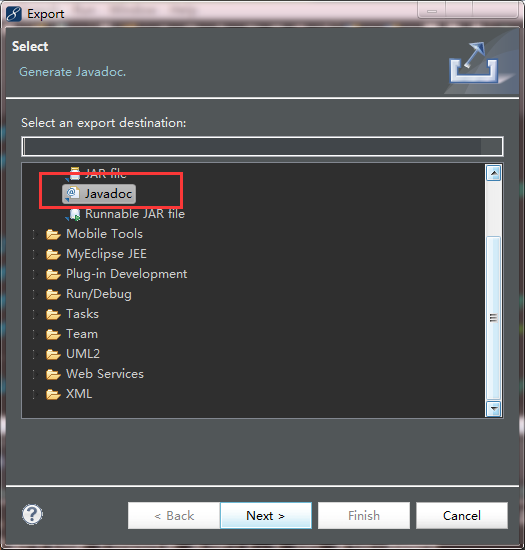Click the vertical scrollbar thumb
The width and height of the screenshot is (525, 550).
pos(493,318)
